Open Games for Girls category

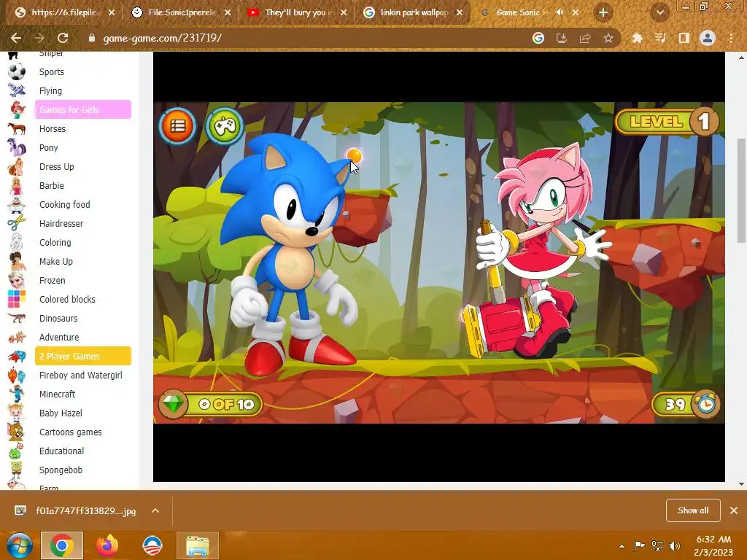pos(83,109)
